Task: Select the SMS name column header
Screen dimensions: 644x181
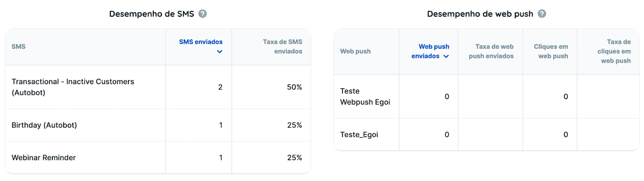Action: pos(19,47)
